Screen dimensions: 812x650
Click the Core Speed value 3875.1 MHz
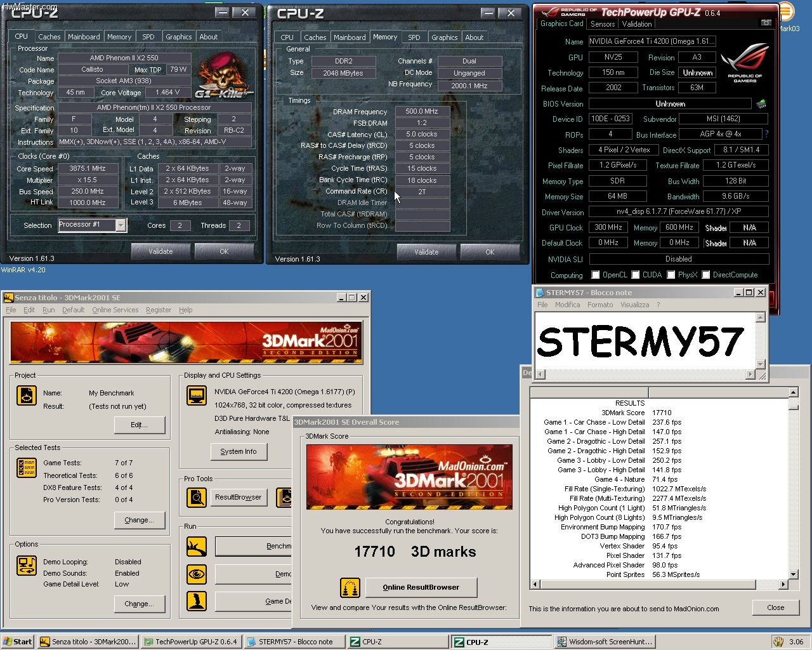[88, 169]
